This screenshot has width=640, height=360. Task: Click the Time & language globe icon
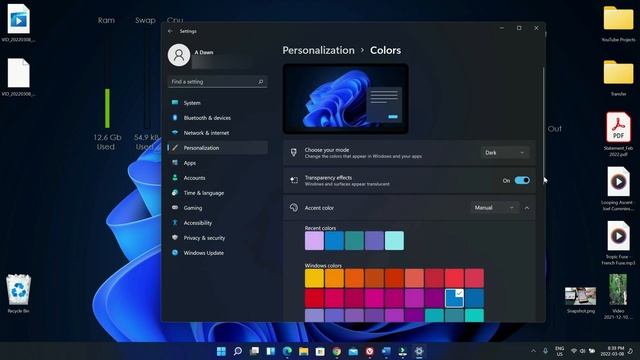175,193
